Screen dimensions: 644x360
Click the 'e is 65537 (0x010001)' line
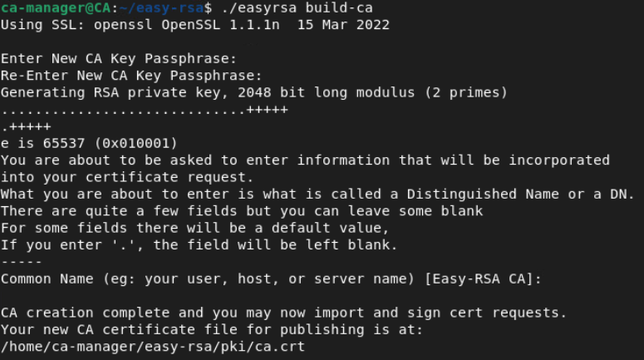click(x=89, y=143)
